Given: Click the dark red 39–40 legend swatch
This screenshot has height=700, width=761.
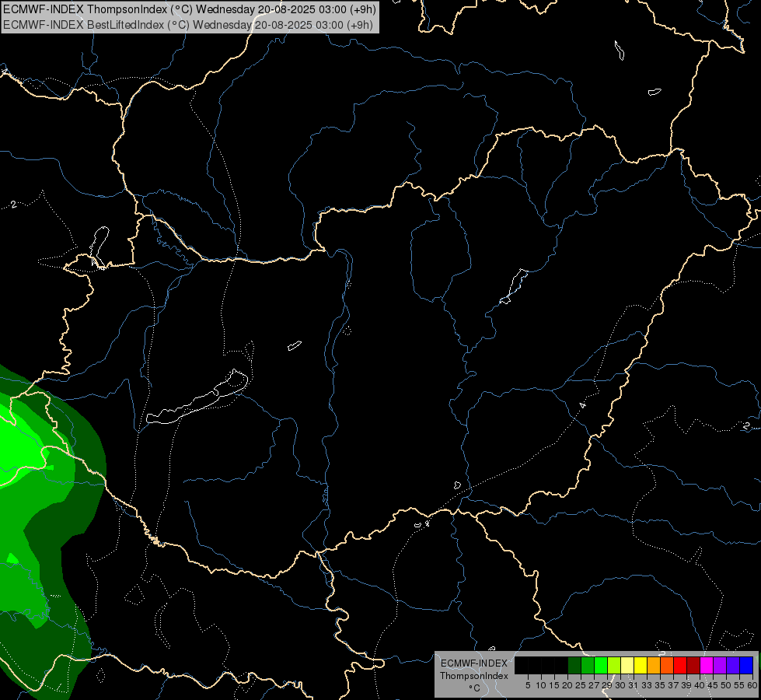Looking at the screenshot, I should 693,665.
